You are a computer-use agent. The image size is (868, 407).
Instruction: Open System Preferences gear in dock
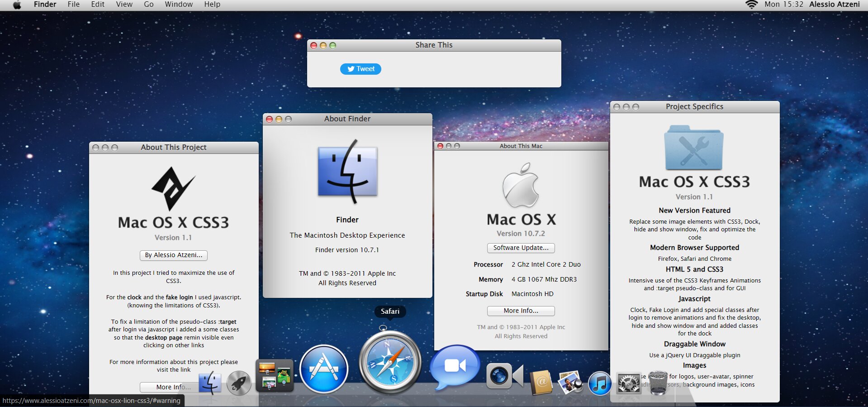pyautogui.click(x=629, y=383)
